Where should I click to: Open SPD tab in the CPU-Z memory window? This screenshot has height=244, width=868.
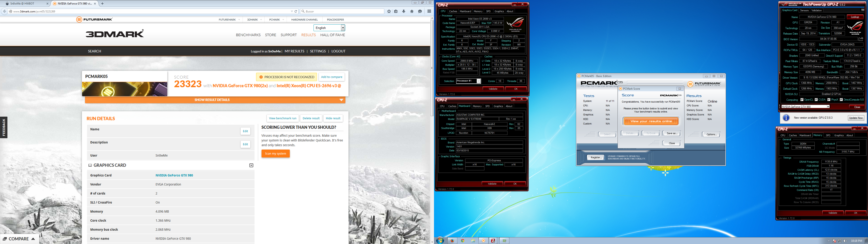click(x=828, y=136)
